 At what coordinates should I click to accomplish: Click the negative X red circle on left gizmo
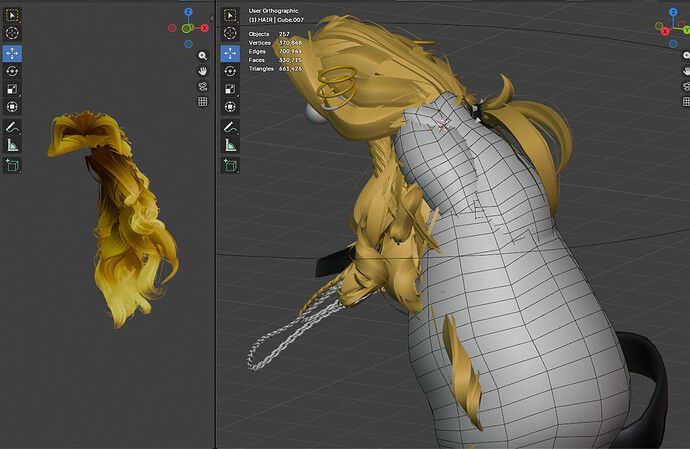click(x=172, y=28)
